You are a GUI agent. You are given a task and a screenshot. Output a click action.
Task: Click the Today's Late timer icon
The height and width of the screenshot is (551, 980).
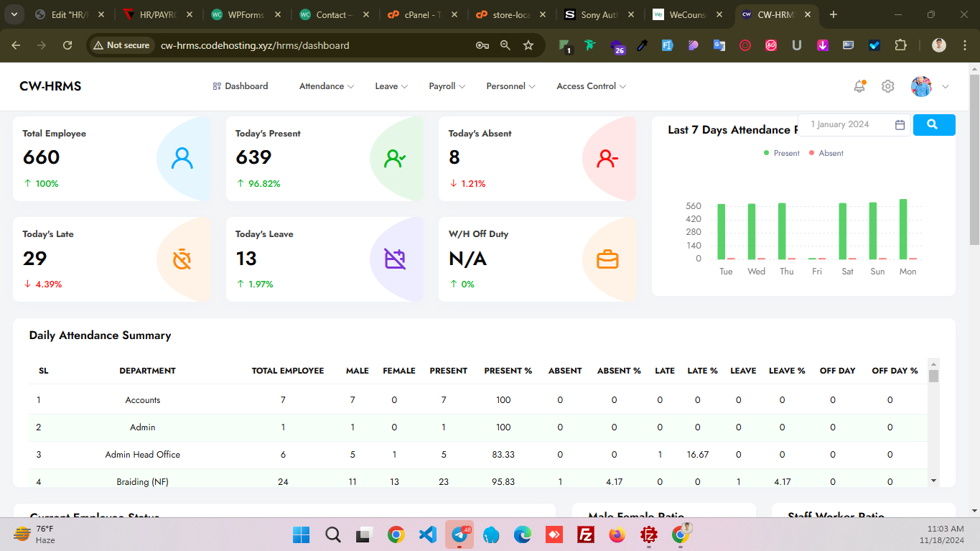(182, 259)
